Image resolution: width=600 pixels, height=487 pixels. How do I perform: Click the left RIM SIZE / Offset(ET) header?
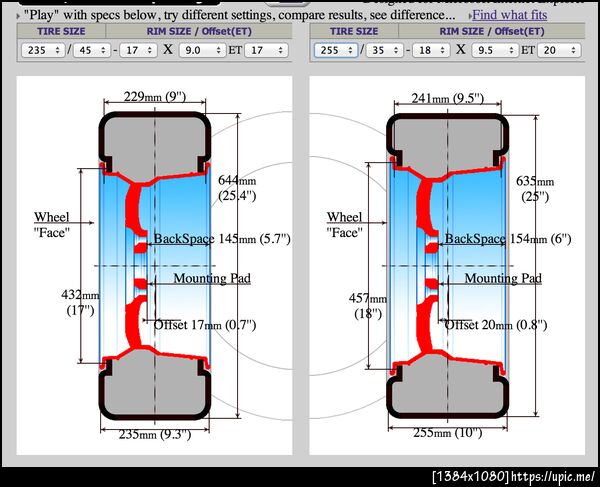[199, 31]
